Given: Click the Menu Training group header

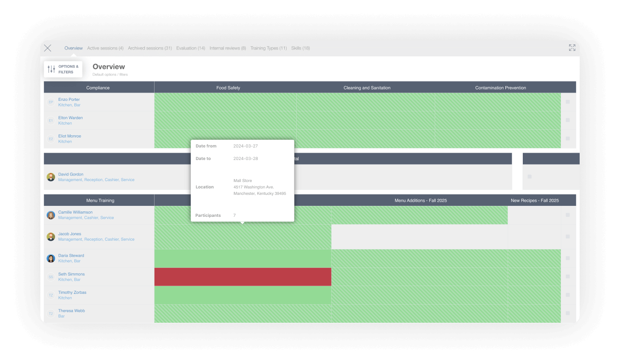Looking at the screenshot, I should click(100, 200).
